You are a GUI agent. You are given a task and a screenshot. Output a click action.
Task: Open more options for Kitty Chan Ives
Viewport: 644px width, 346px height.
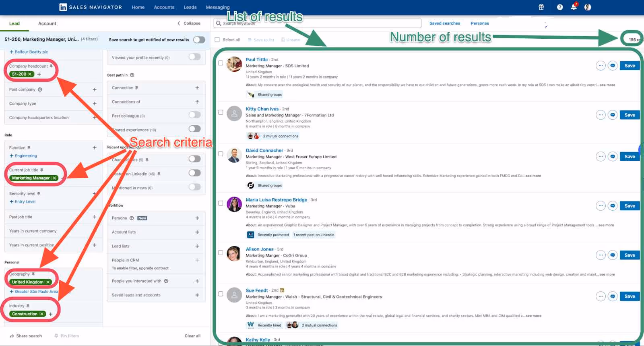click(601, 115)
